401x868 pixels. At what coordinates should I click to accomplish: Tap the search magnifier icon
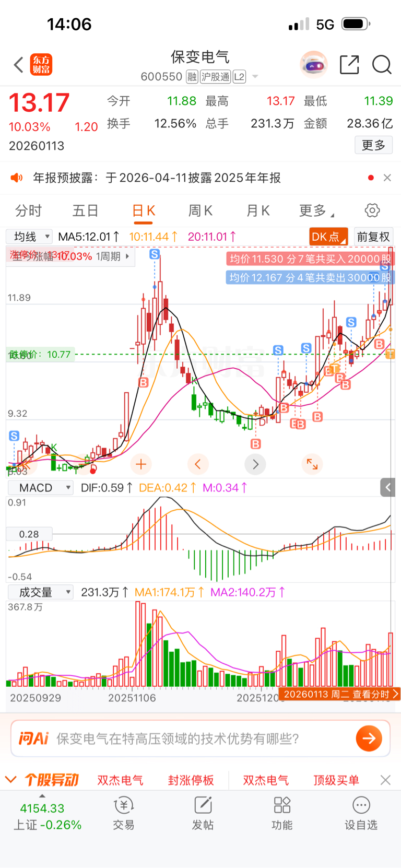(382, 65)
